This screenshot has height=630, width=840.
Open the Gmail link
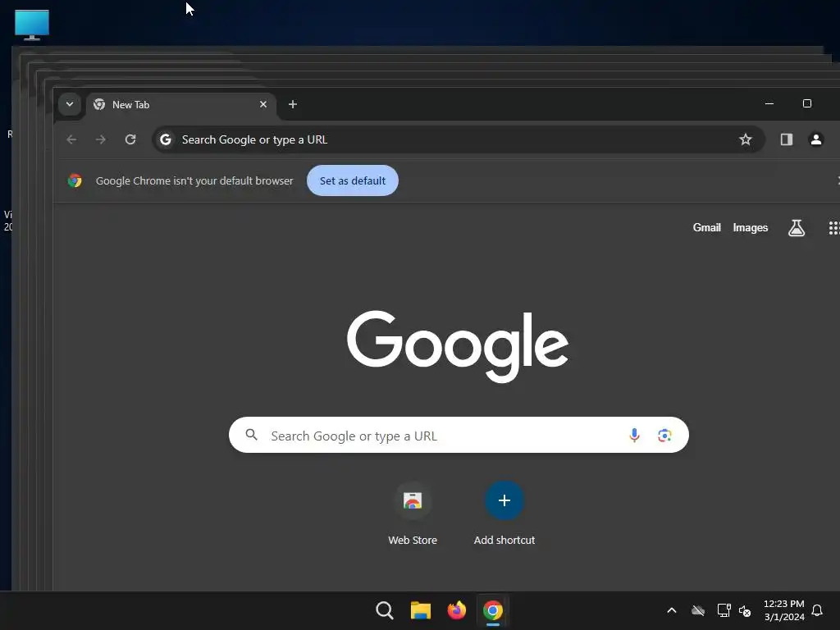point(706,228)
